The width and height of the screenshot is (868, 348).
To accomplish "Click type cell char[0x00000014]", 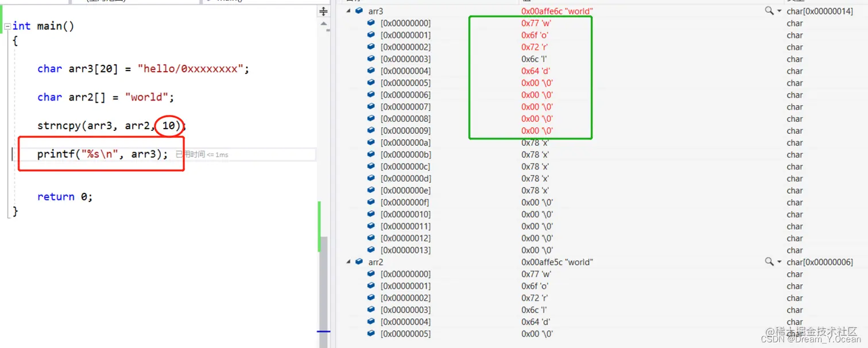I will coord(820,11).
